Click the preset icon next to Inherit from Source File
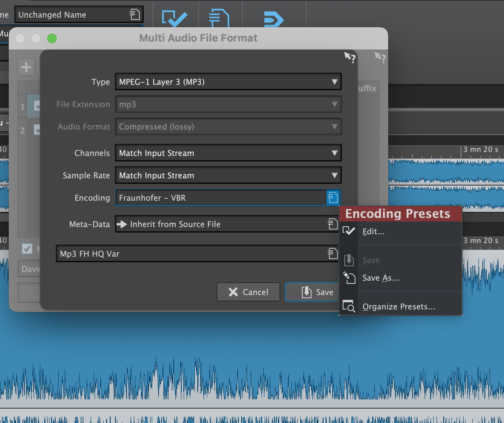The width and height of the screenshot is (504, 423). point(333,224)
